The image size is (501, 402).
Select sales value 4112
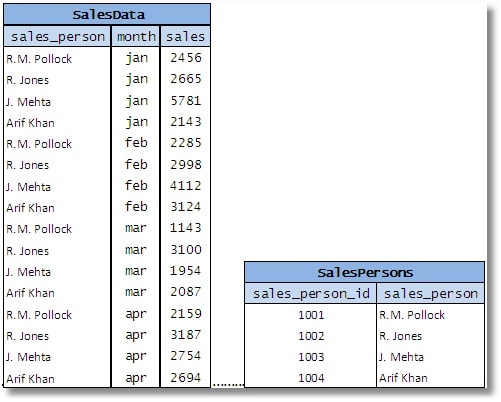tap(186, 186)
